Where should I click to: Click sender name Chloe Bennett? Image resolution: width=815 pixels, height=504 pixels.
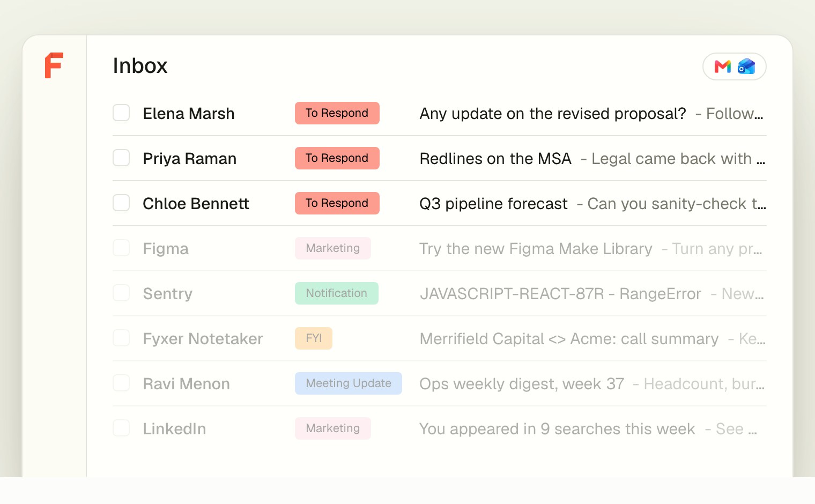[x=196, y=204]
